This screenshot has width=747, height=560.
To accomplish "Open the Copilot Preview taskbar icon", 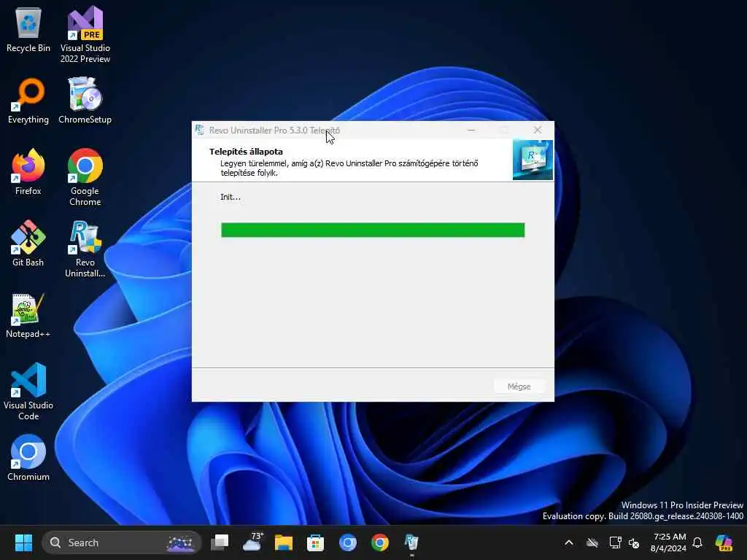I will [724, 542].
